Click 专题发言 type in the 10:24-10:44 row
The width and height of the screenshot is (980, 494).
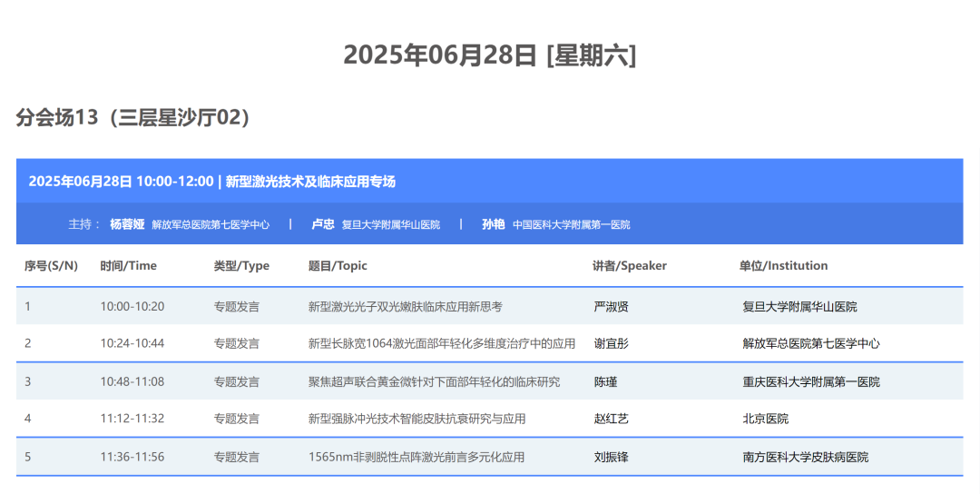click(236, 343)
